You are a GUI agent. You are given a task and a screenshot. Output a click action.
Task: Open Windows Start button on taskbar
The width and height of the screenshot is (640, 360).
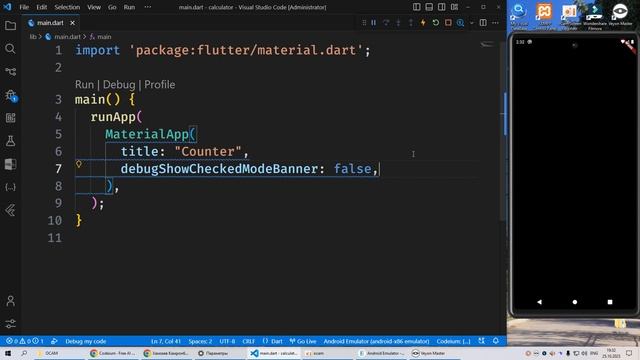[x=8, y=353]
